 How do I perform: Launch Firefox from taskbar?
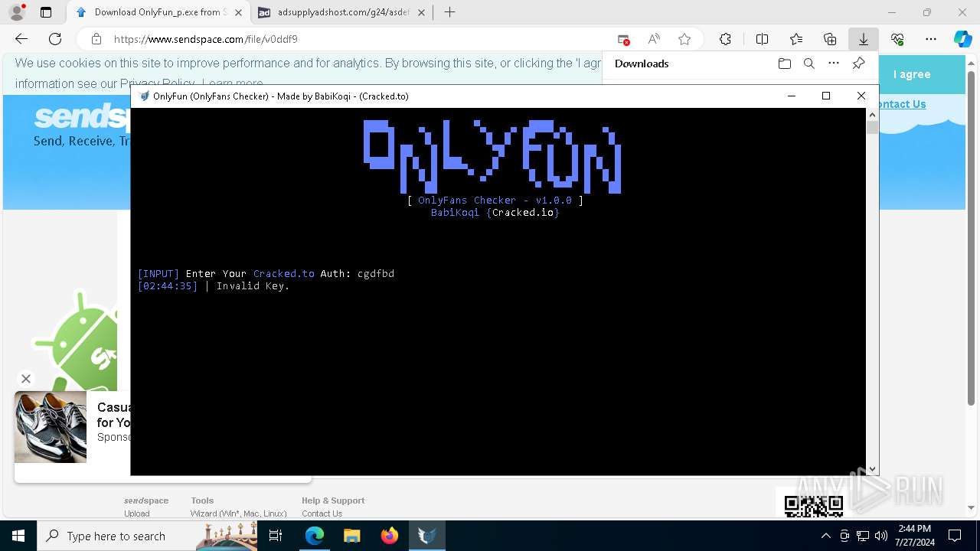[x=389, y=536]
